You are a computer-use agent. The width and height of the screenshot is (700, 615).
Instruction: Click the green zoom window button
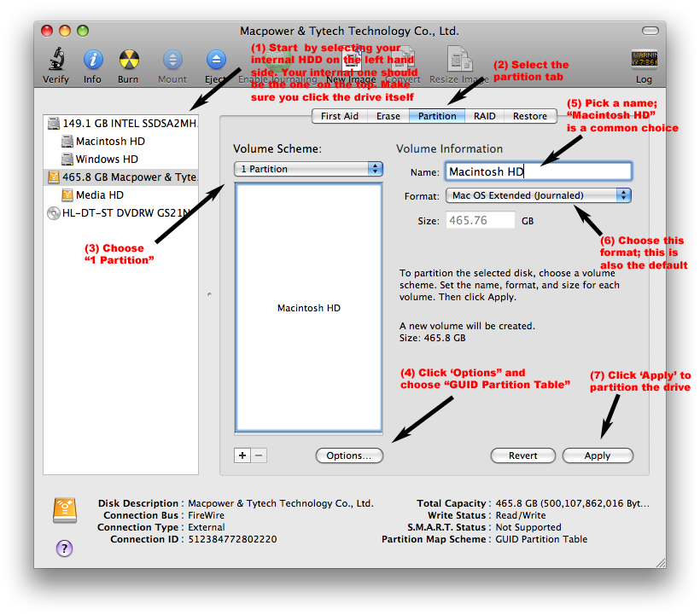pyautogui.click(x=83, y=31)
